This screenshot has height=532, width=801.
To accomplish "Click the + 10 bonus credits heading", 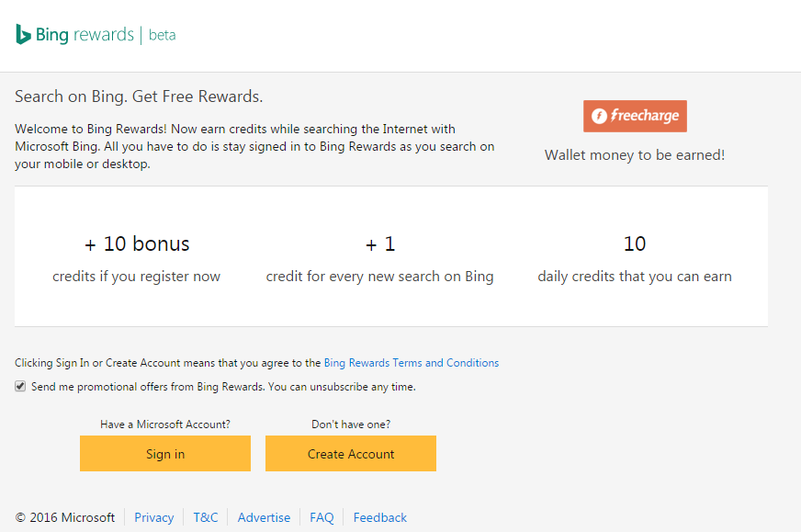I will click(x=137, y=244).
